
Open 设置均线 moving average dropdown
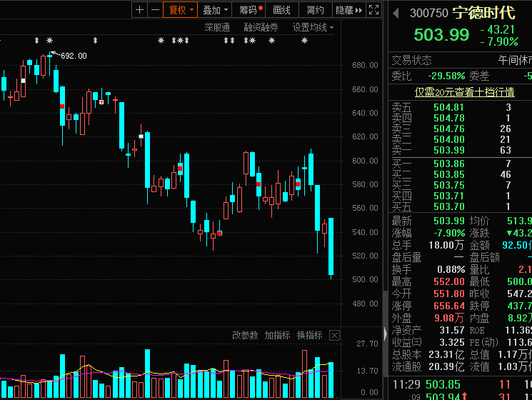tap(313, 28)
